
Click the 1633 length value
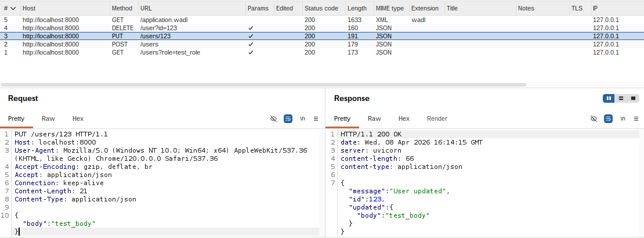tap(354, 20)
